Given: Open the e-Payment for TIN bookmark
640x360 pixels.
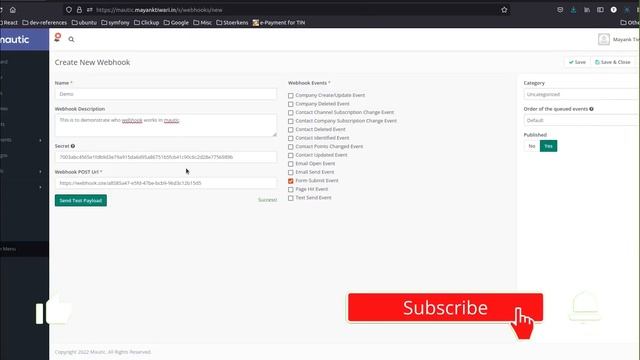Looking at the screenshot, I should 279,22.
